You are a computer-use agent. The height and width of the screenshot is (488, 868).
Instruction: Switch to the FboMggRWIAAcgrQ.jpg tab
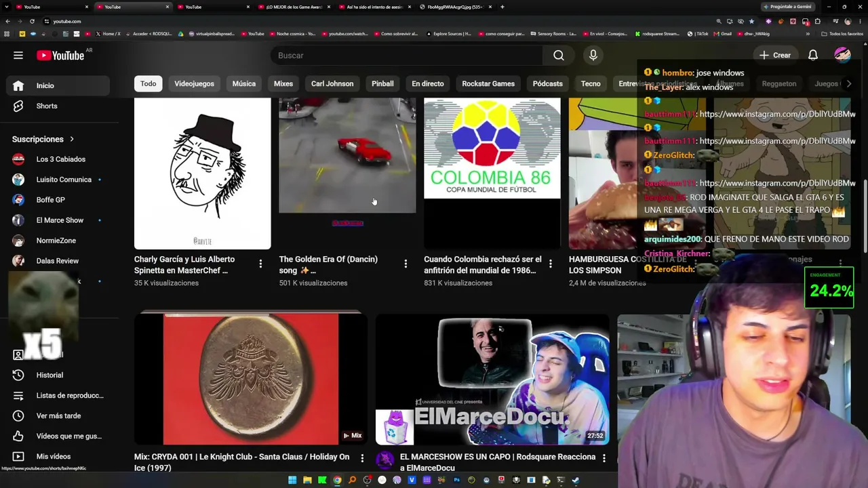click(455, 7)
